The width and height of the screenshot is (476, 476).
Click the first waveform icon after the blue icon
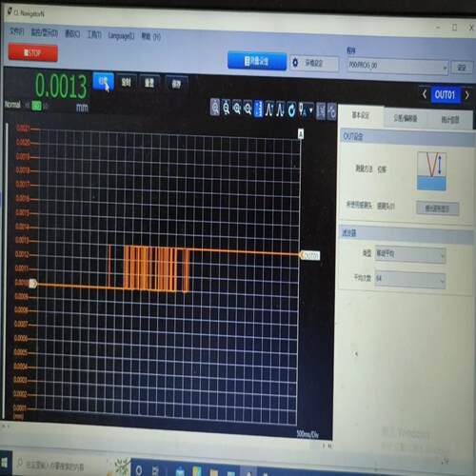point(269,109)
